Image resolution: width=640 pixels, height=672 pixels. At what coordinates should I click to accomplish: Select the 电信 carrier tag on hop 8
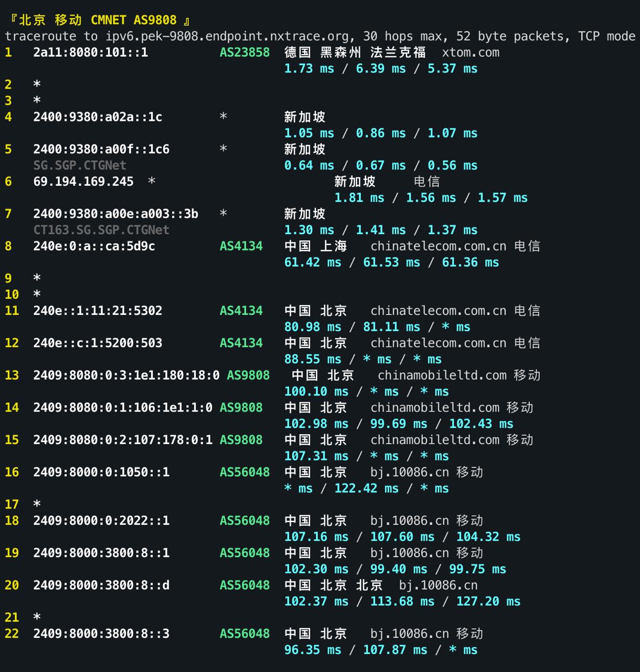[531, 246]
